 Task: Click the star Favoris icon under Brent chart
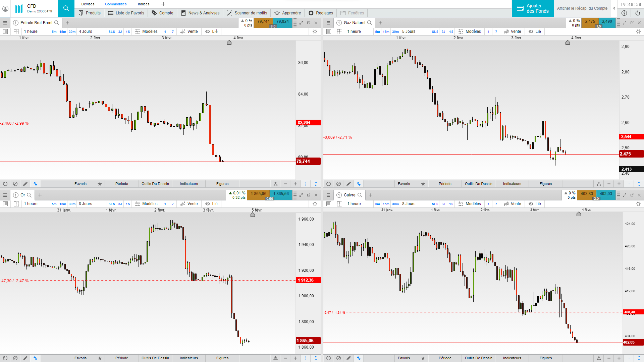(100, 184)
